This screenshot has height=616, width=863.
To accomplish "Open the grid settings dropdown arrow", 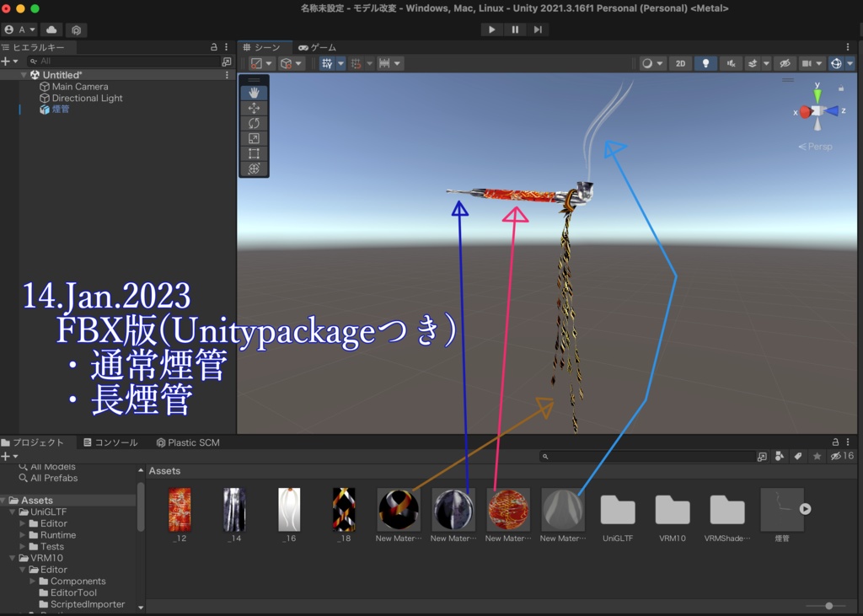I will (x=340, y=63).
